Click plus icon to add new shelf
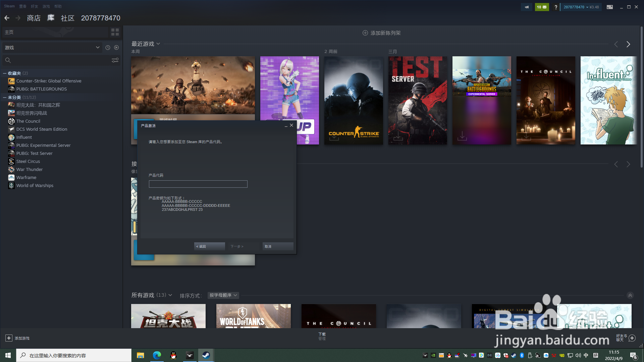 coord(365,33)
